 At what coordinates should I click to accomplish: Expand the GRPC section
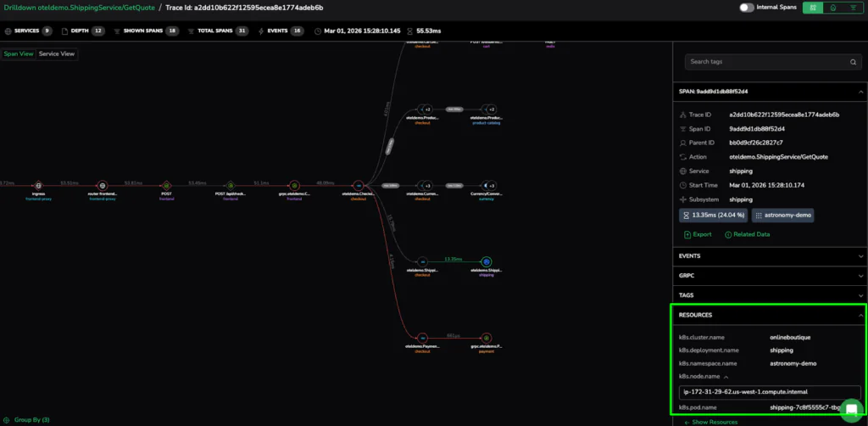click(x=771, y=276)
